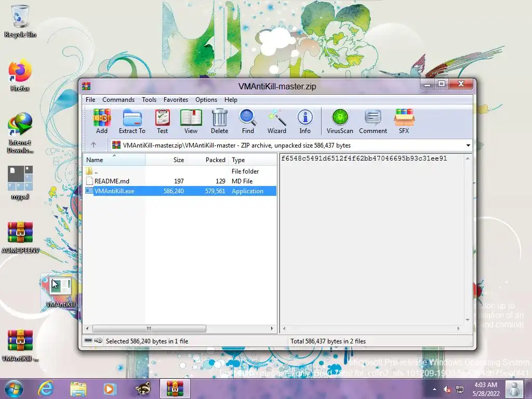The width and height of the screenshot is (532, 399).
Task: Click the taskbar clock 4:03 AM
Action: tap(486, 385)
